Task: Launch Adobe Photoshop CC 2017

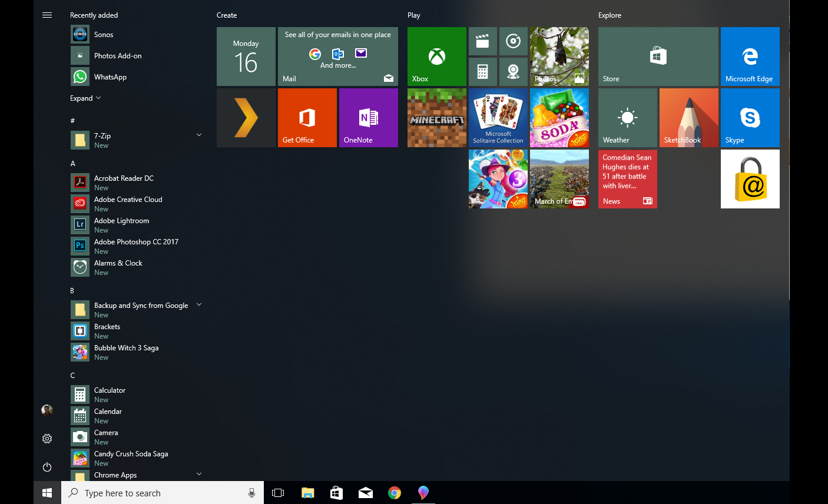Action: tap(137, 246)
